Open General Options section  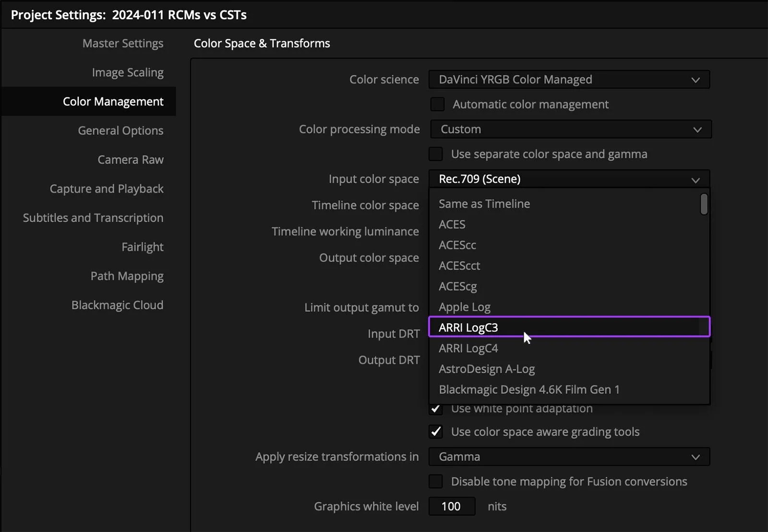point(120,130)
